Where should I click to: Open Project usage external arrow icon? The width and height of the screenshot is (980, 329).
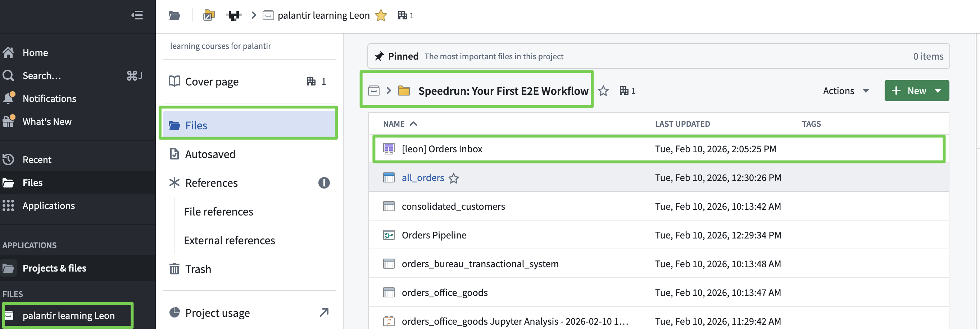pyautogui.click(x=324, y=312)
